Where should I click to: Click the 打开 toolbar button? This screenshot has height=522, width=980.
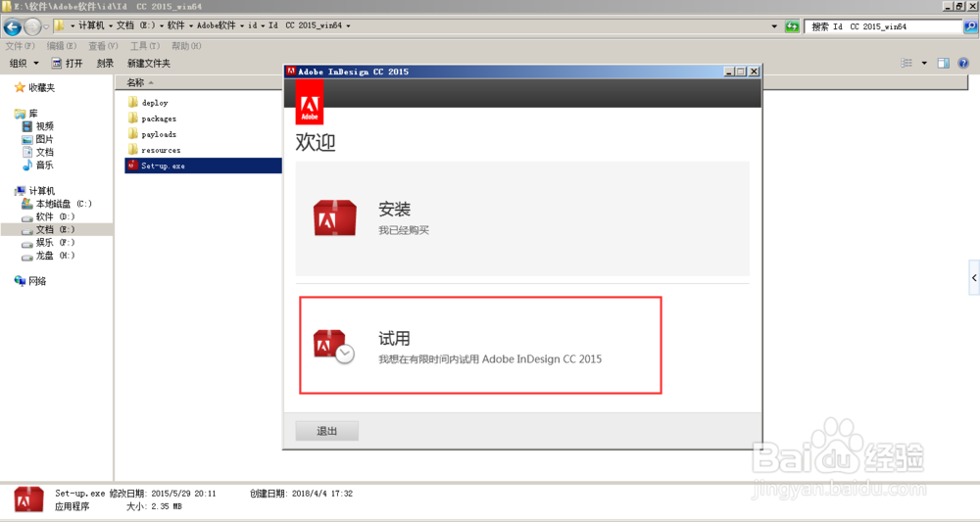point(67,63)
